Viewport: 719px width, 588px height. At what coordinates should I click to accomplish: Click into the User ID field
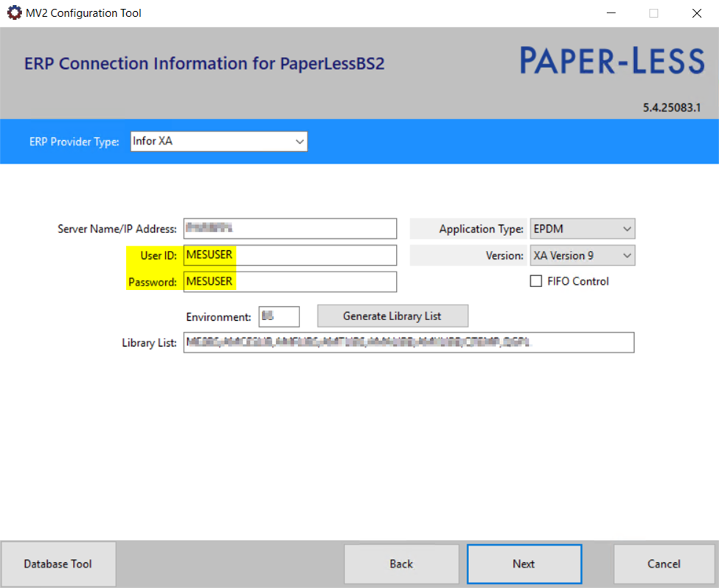tap(290, 255)
